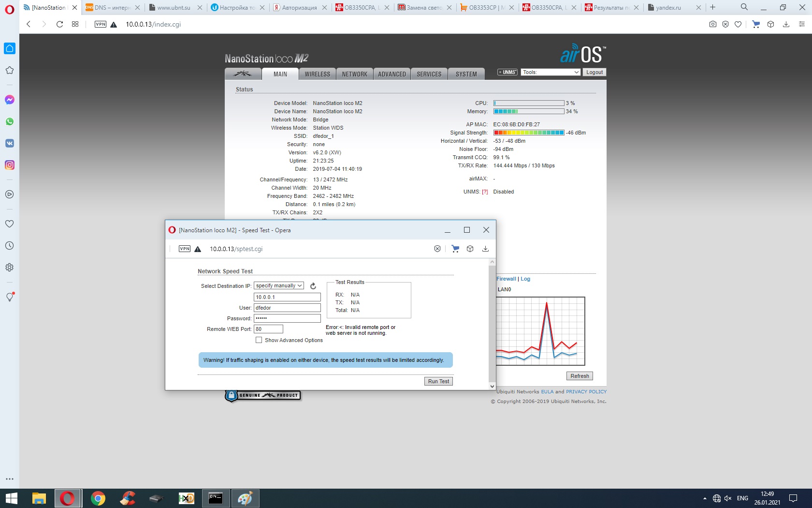Click Refresh button under throughput graph
Viewport: 812px width, 508px height.
pyautogui.click(x=580, y=376)
